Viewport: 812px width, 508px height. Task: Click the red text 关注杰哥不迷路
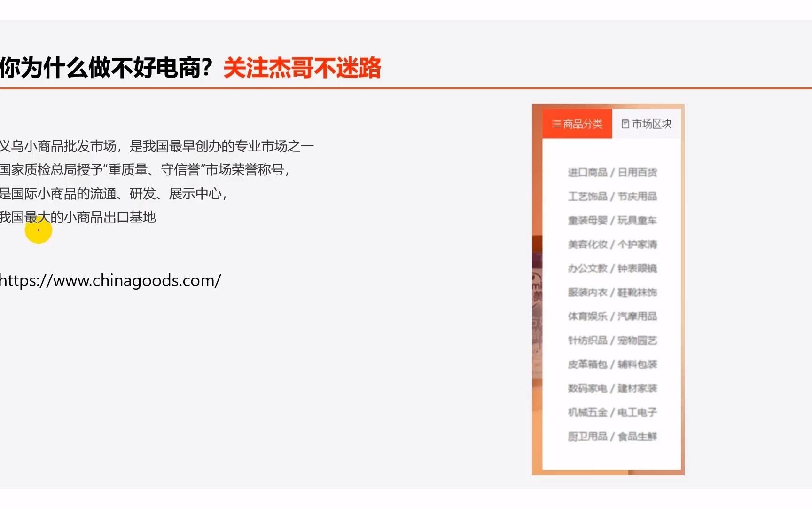302,68
